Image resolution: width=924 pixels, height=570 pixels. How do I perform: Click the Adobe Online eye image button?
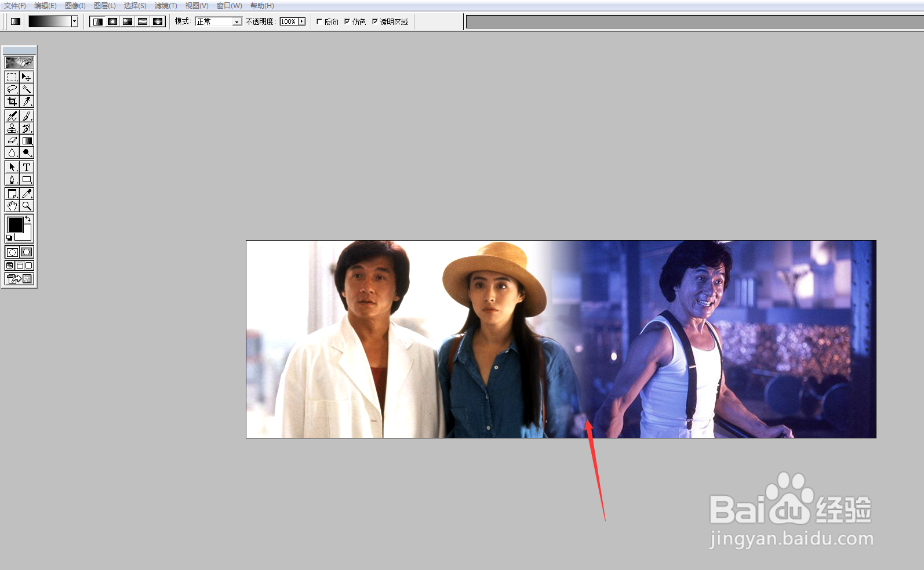(x=19, y=62)
